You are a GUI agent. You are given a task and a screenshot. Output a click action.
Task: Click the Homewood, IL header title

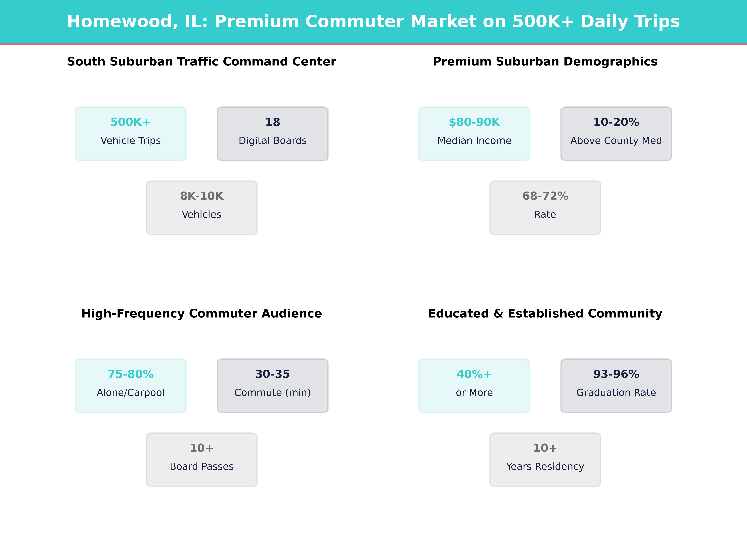[x=373, y=22]
